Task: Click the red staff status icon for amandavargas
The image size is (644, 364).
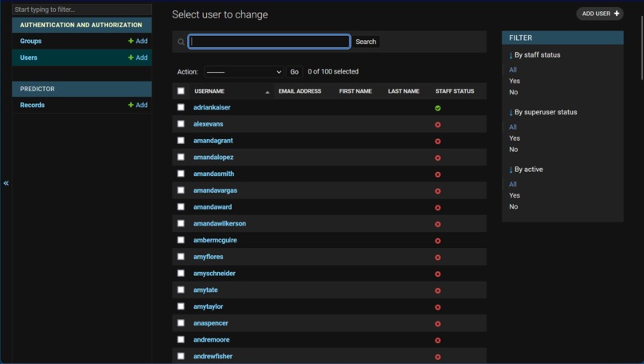Action: [x=438, y=191]
